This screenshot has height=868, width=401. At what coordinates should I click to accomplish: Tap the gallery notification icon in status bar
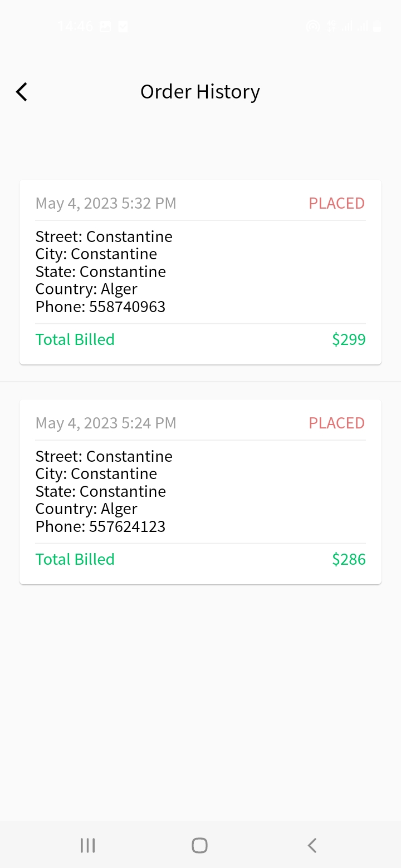click(105, 26)
